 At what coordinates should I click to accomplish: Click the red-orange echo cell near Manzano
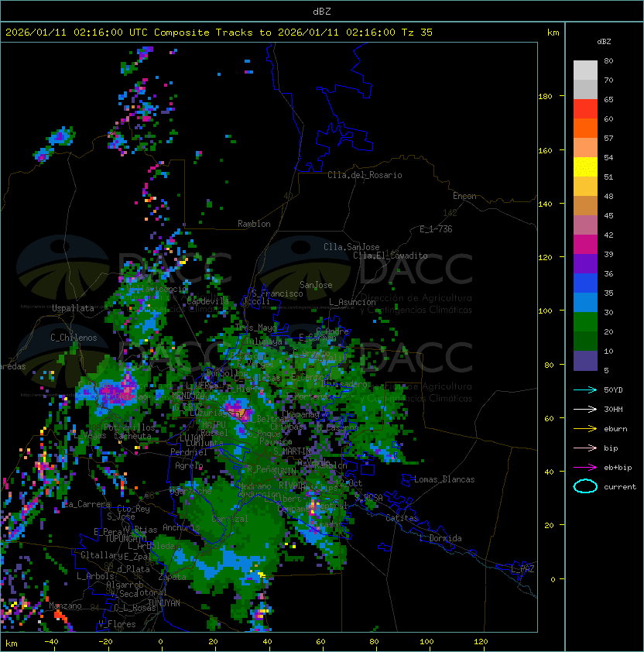(x=60, y=616)
